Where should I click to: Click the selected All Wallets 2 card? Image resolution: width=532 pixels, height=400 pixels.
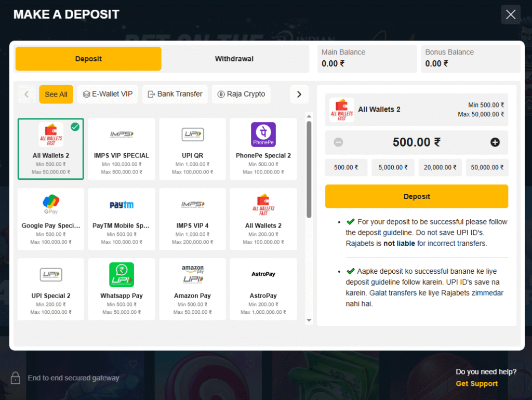click(x=51, y=149)
